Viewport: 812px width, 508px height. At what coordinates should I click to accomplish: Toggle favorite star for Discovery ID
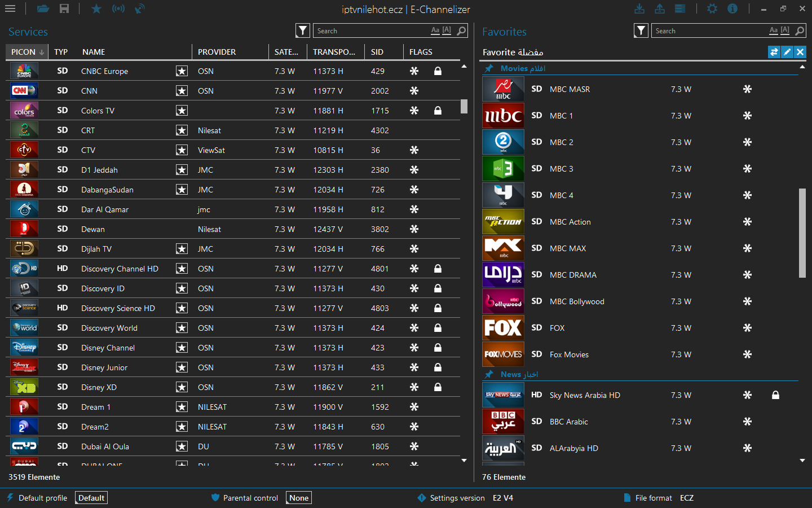tap(182, 288)
